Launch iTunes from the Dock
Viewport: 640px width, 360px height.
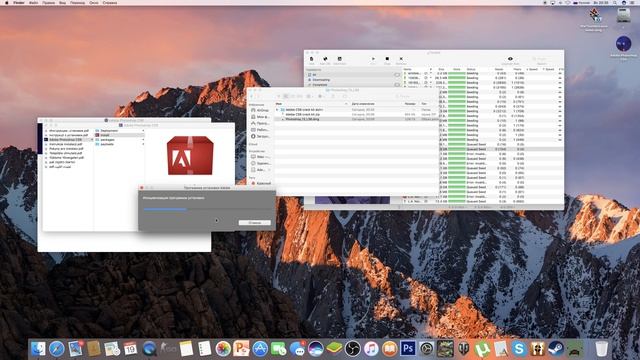pos(371,349)
